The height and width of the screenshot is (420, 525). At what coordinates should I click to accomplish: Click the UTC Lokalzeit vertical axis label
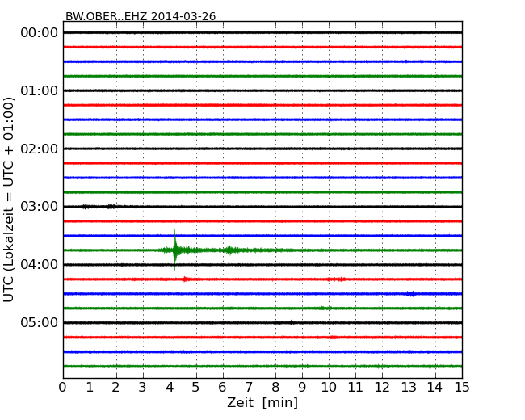(9, 199)
